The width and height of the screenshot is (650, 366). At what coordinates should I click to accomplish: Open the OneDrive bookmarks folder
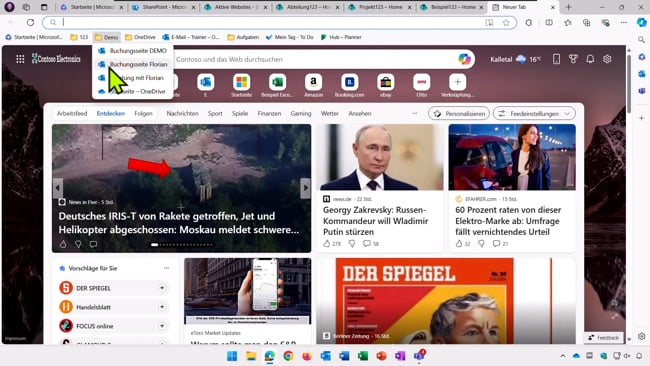[140, 37]
